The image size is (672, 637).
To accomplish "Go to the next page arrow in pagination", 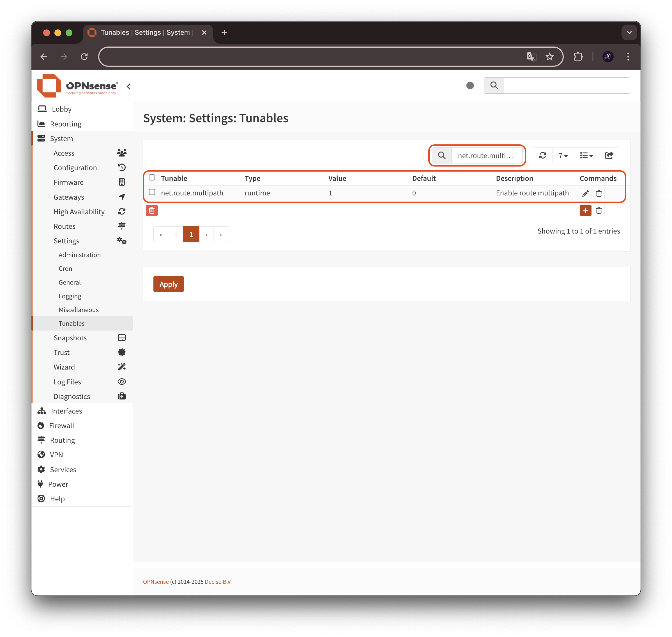I will point(206,235).
